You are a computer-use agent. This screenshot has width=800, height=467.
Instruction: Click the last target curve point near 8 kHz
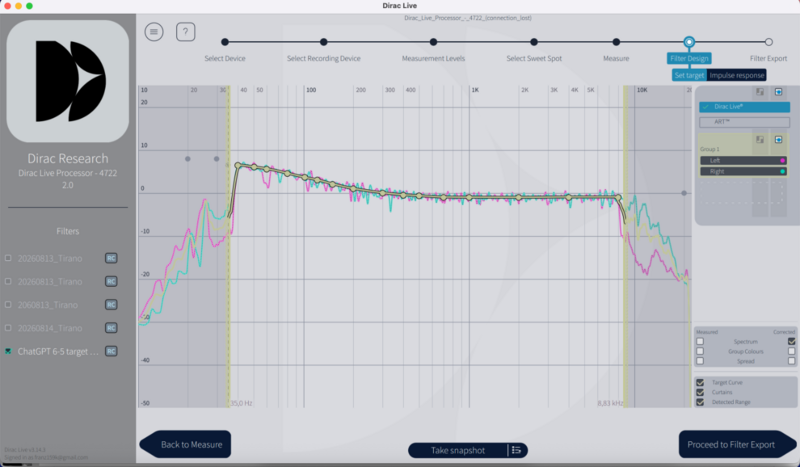click(618, 197)
